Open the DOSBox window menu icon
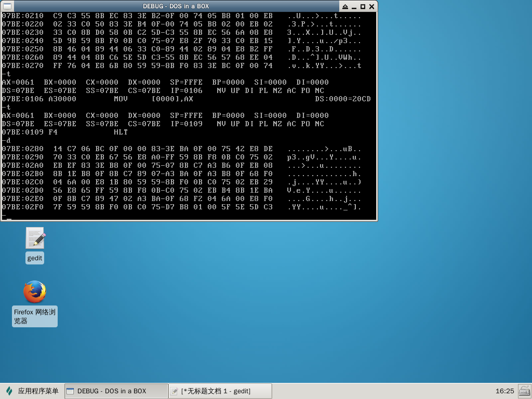 coord(6,6)
